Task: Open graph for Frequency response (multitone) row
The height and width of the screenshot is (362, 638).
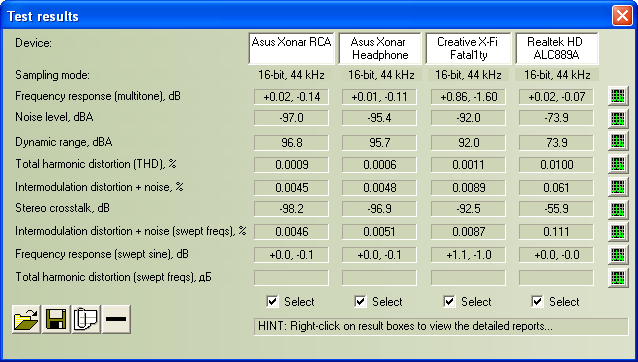Action: (x=618, y=96)
